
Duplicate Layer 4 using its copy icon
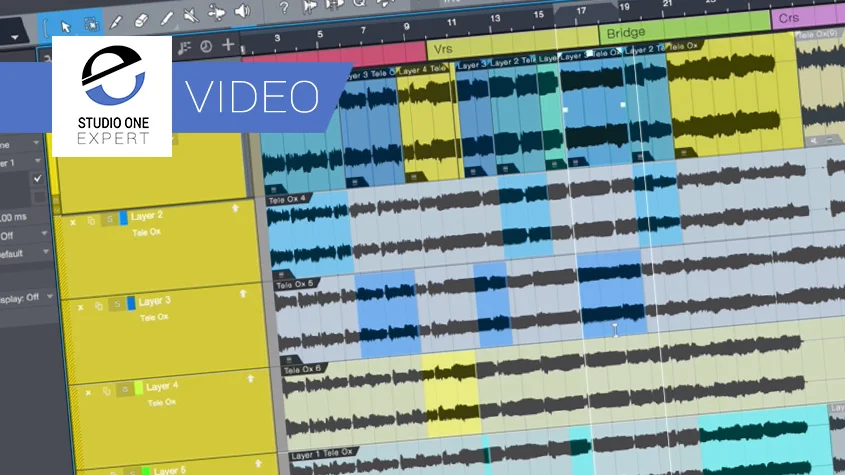tap(106, 391)
